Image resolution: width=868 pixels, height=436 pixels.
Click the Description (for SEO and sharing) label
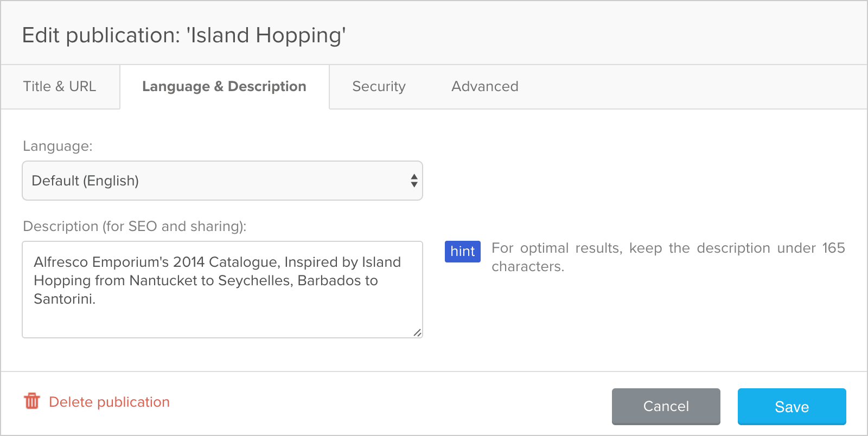pyautogui.click(x=135, y=226)
